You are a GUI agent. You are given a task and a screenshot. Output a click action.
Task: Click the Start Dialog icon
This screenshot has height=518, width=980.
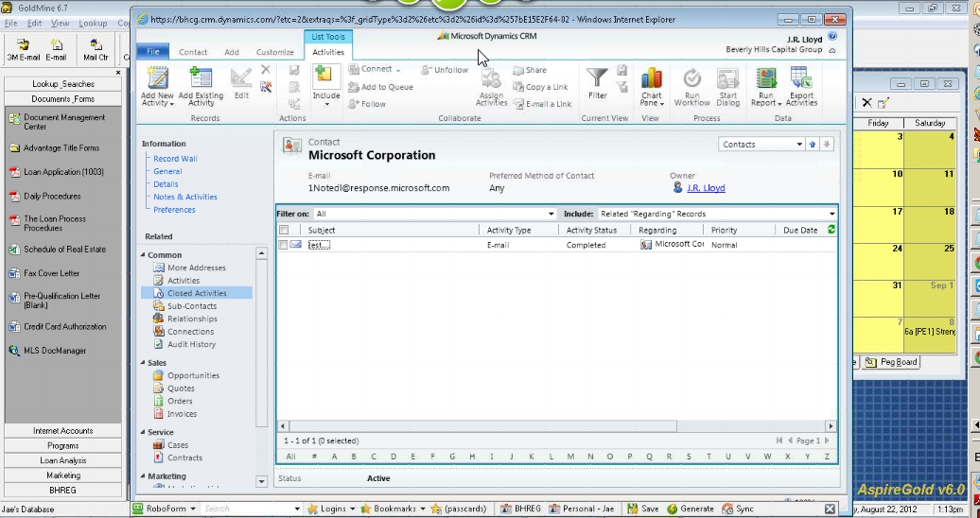[727, 79]
